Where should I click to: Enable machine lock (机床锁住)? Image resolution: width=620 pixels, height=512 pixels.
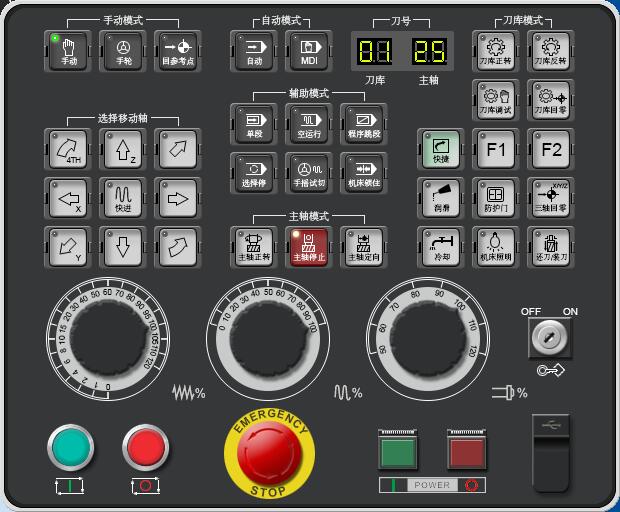click(x=364, y=172)
